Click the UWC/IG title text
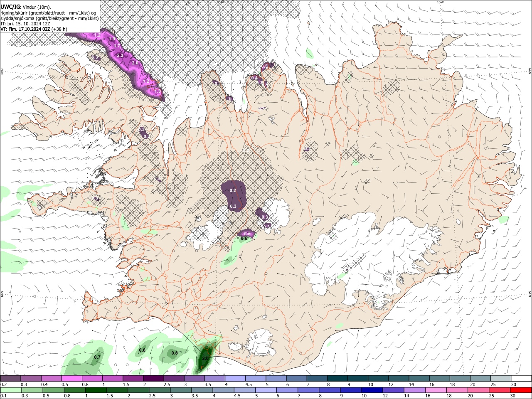The width and height of the screenshot is (532, 399). [10, 7]
